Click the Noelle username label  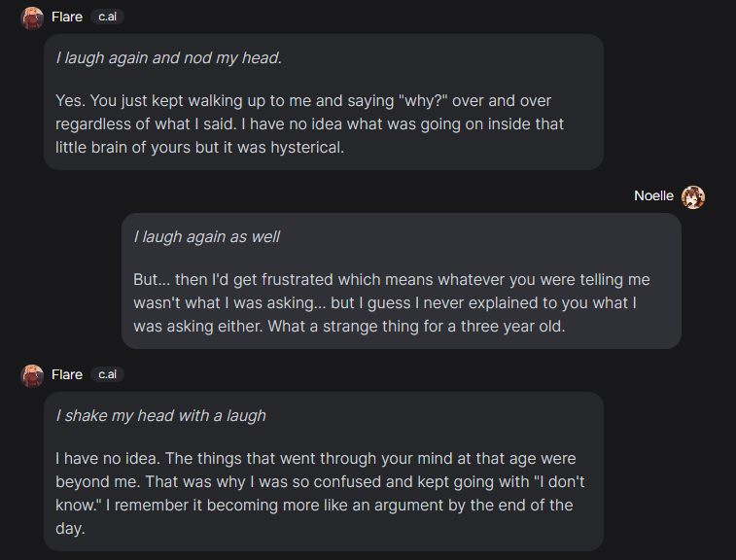653,196
